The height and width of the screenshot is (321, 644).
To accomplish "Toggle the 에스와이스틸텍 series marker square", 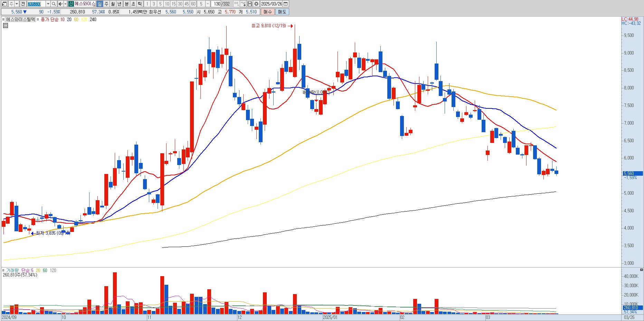I will [x=3, y=20].
